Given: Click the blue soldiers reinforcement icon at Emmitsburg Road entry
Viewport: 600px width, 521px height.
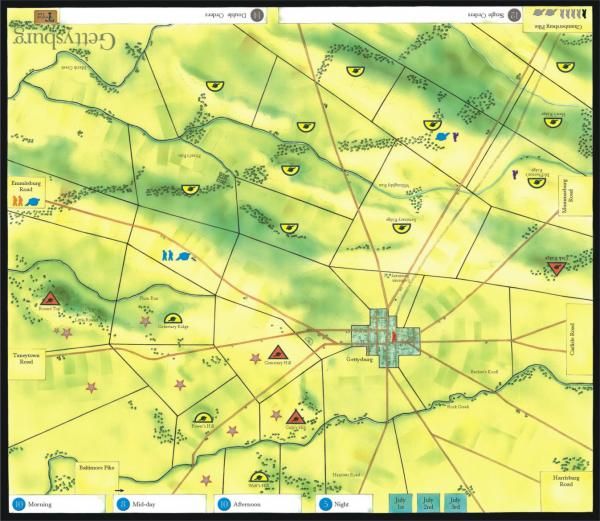Looking at the screenshot, I should pos(27,201).
